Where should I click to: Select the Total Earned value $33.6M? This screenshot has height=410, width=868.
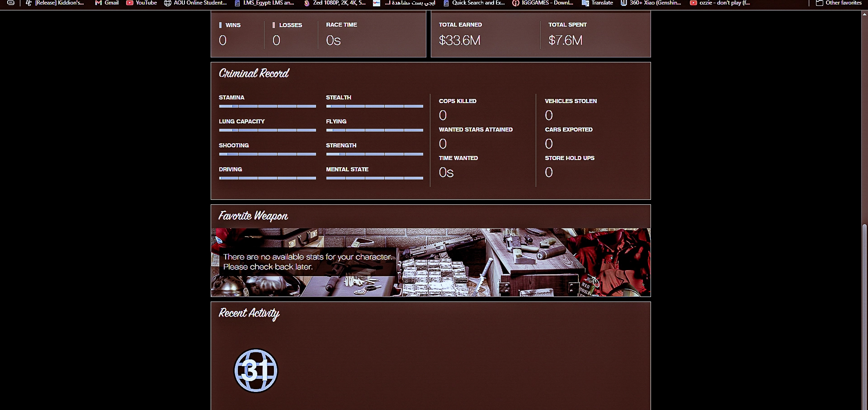tap(460, 40)
